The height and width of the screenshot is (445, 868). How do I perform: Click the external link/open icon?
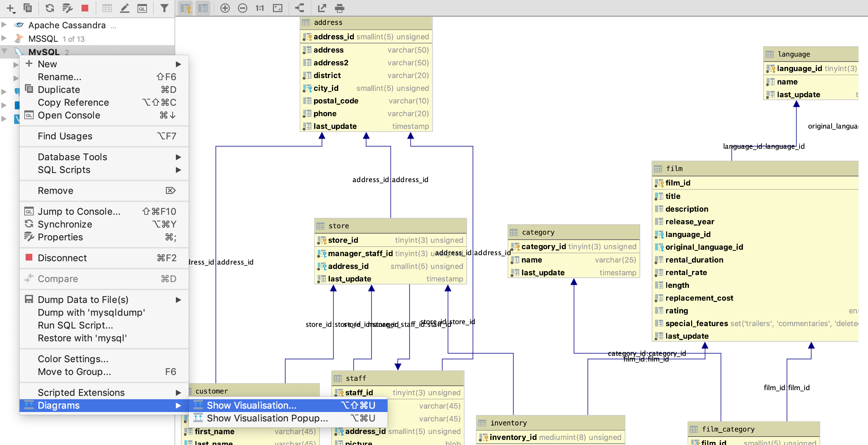pos(322,7)
